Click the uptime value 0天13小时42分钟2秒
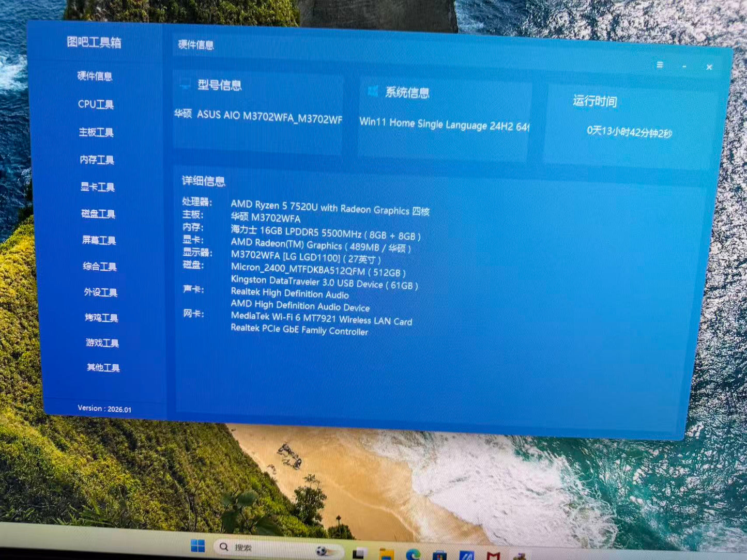This screenshot has height=560, width=747. click(629, 132)
